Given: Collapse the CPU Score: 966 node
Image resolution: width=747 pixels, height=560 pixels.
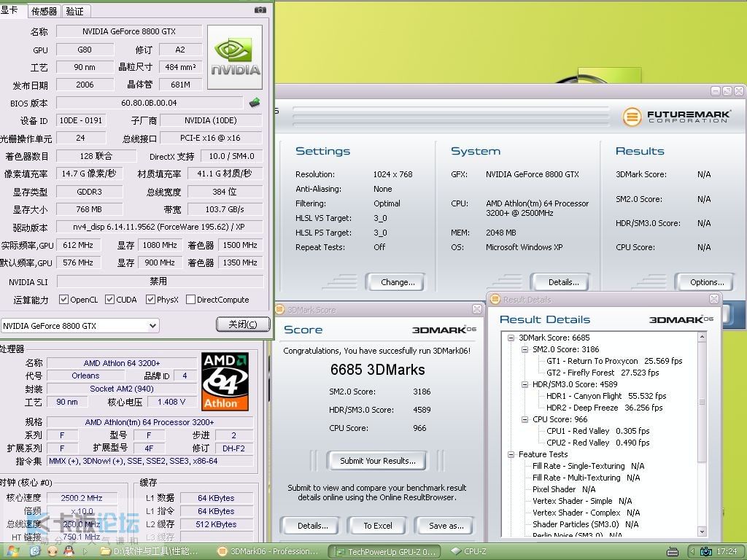Looking at the screenshot, I should 525,419.
